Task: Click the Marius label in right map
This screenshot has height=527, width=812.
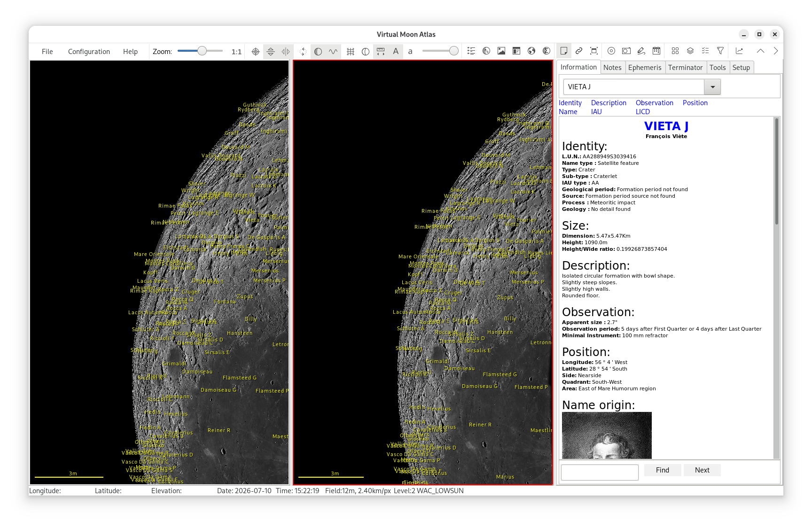Action: pyautogui.click(x=505, y=477)
